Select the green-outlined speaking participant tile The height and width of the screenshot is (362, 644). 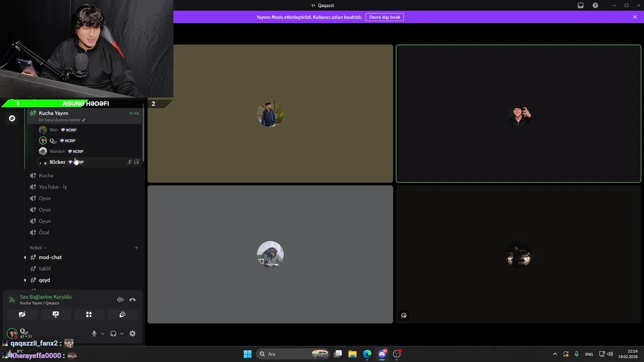pyautogui.click(x=518, y=114)
